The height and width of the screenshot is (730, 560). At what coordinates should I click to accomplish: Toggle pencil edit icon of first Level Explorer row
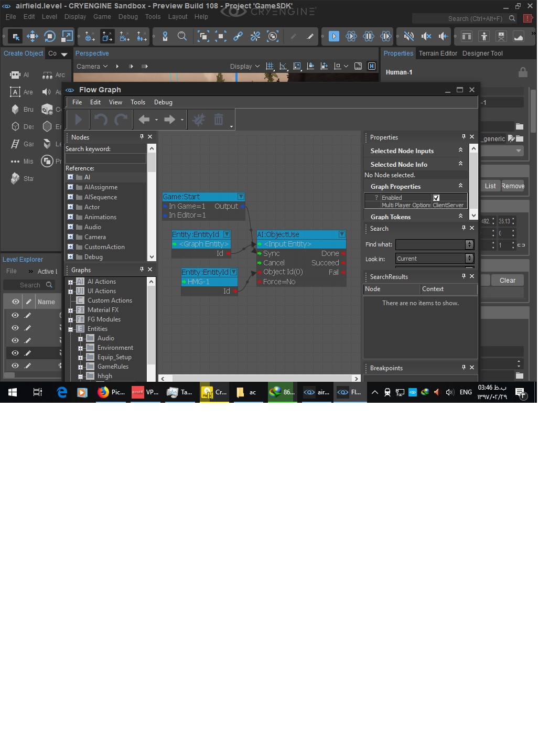pyautogui.click(x=28, y=315)
